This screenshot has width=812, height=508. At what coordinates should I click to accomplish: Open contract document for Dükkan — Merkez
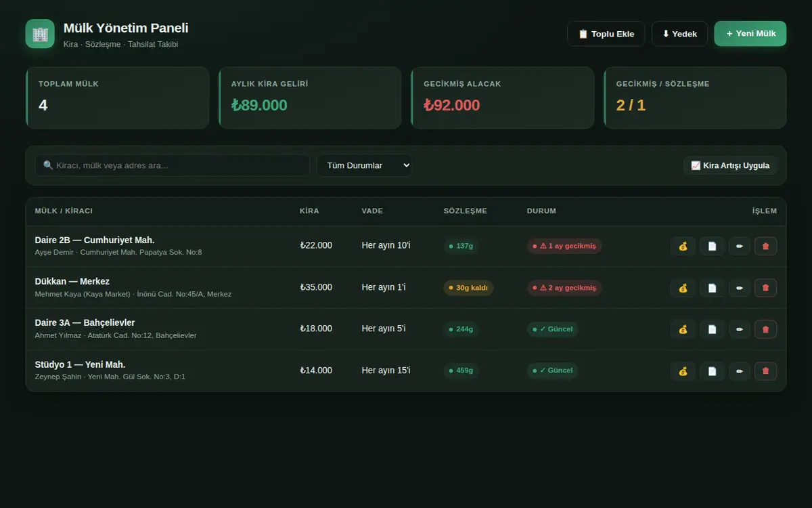point(712,288)
